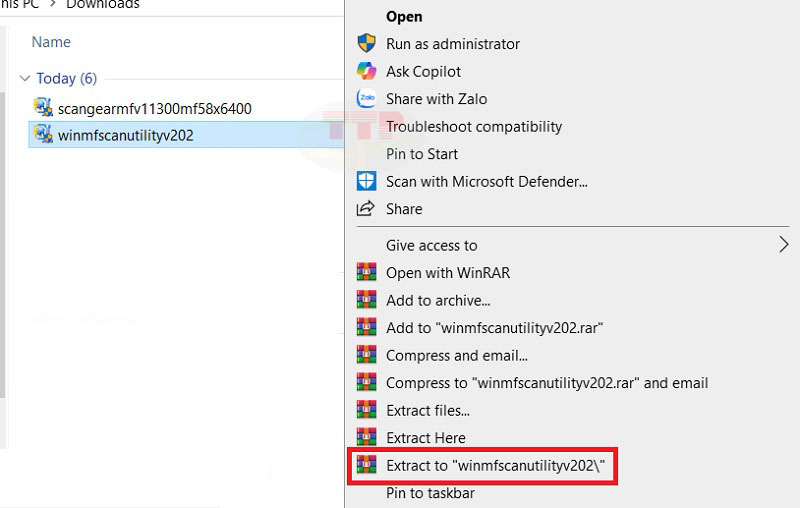Click the Share menu entry
The height and width of the screenshot is (508, 800).
(x=404, y=209)
